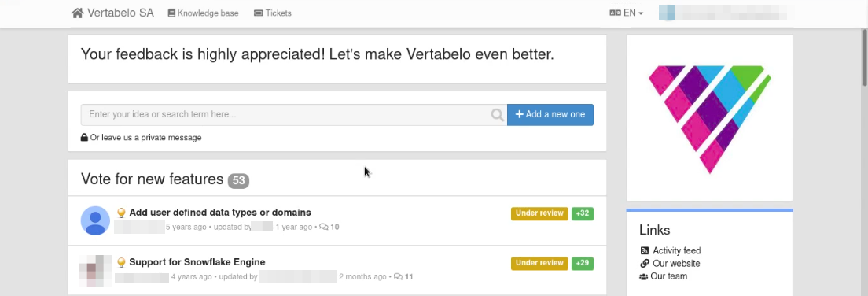868x296 pixels.
Task: Click the home icon beside Vertabelo SA
Action: (x=78, y=13)
